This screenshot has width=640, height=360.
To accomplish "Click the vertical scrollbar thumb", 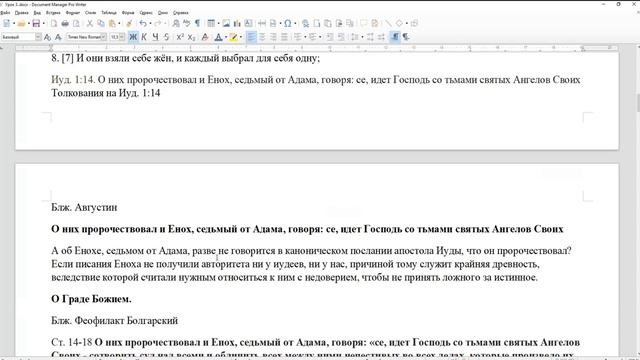I will click(x=637, y=103).
